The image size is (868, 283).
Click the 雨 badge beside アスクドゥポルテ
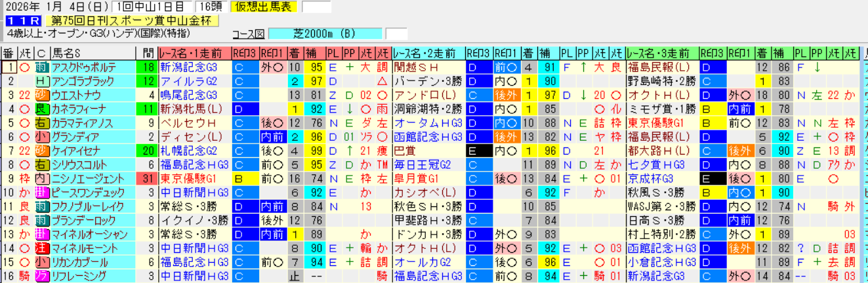click(x=42, y=67)
